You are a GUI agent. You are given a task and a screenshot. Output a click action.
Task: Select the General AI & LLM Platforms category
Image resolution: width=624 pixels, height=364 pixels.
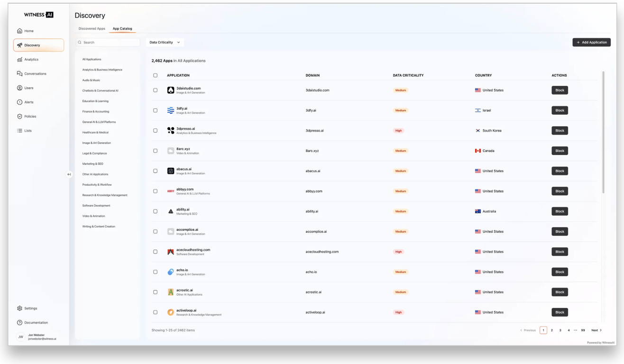click(x=99, y=122)
